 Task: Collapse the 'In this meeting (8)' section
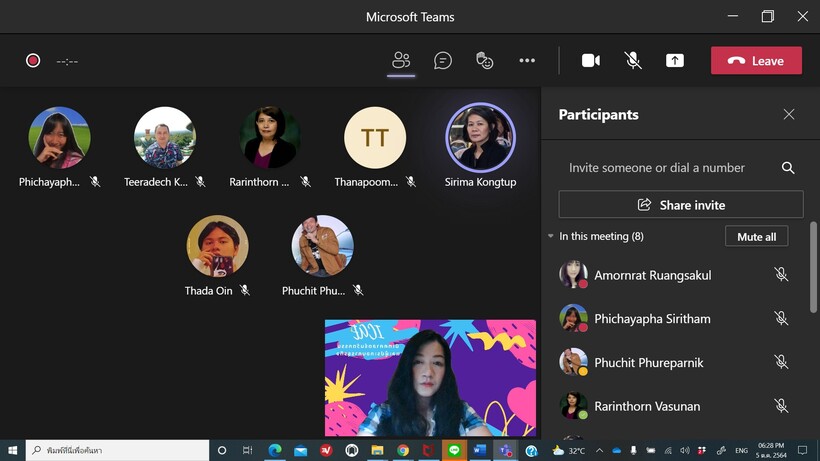(x=550, y=237)
